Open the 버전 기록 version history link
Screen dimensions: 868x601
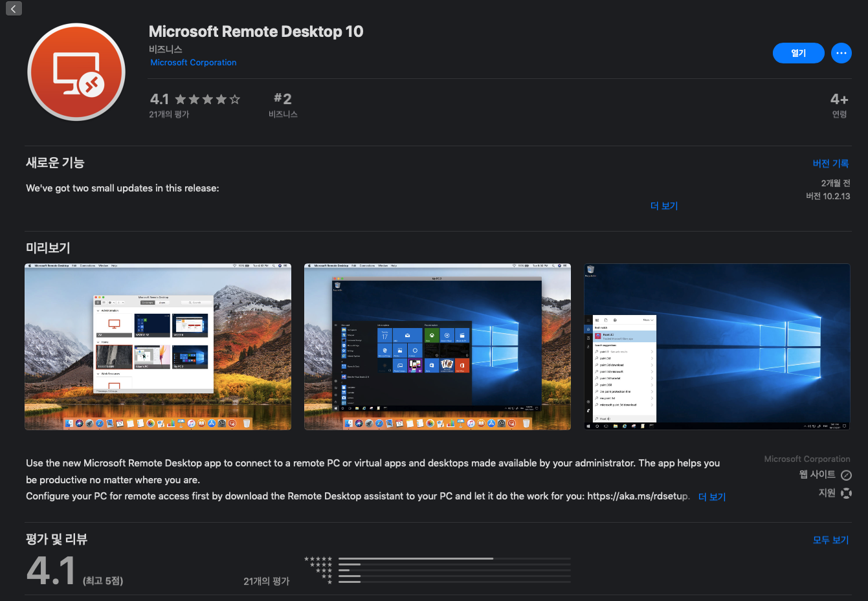(830, 164)
